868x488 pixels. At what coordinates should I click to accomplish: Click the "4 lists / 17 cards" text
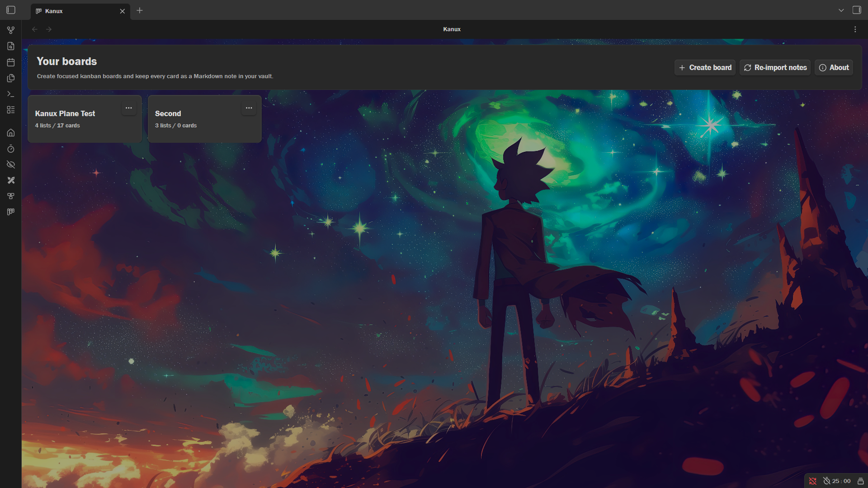coord(57,126)
